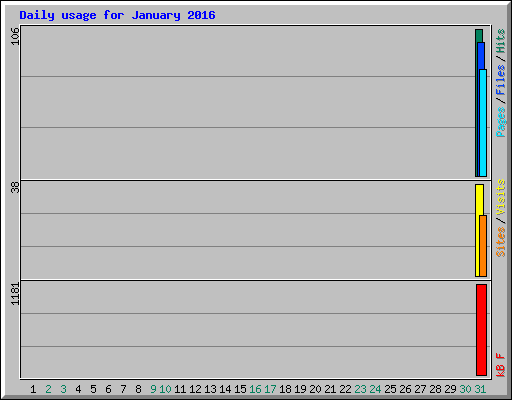Click day 3 on the x-axis
Viewport: 512px width, 400px height.
(63, 389)
